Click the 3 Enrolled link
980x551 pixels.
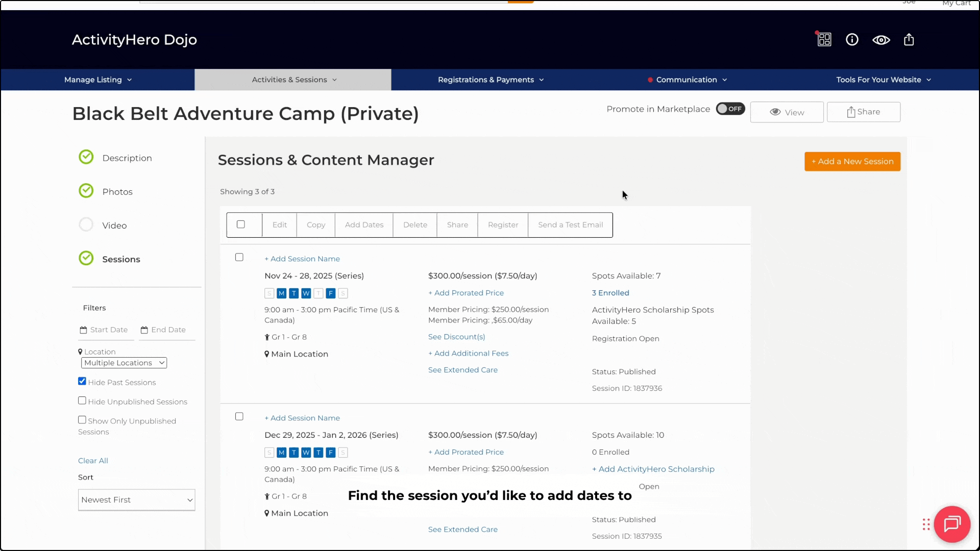[x=610, y=293]
